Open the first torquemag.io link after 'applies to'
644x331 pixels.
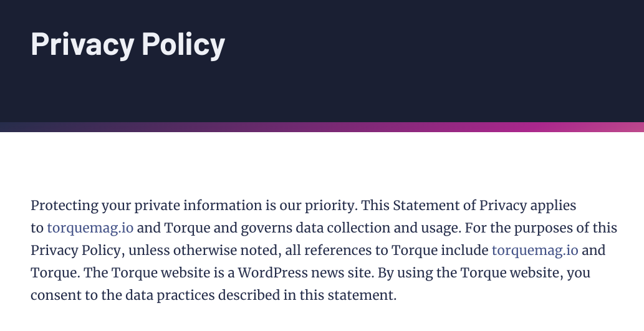pos(90,228)
